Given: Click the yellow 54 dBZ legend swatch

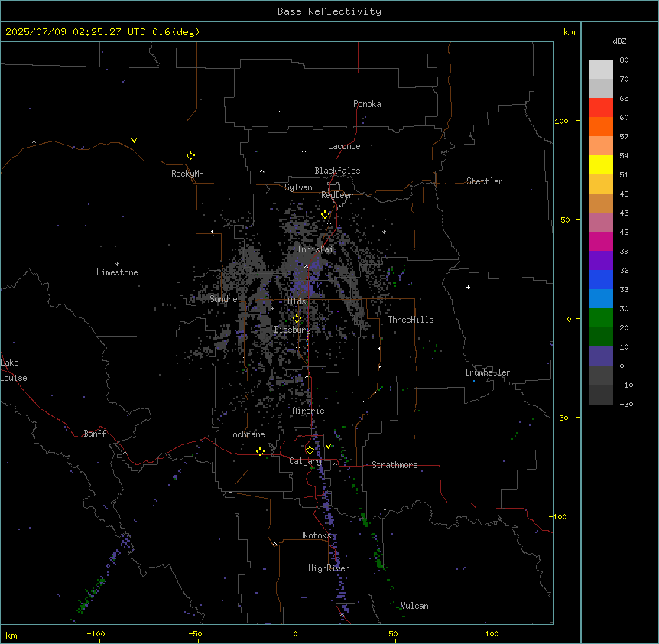Looking at the screenshot, I should click(601, 164).
